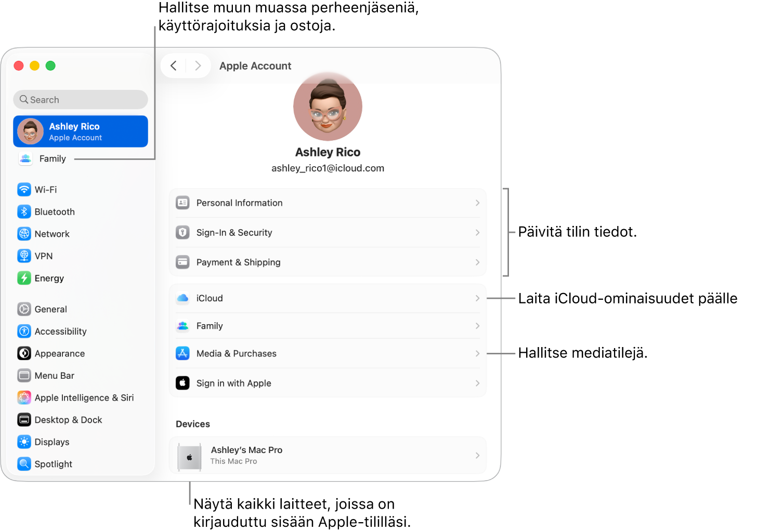The image size is (758, 532).
Task: Click the Family icon in main list
Action: [x=182, y=326]
